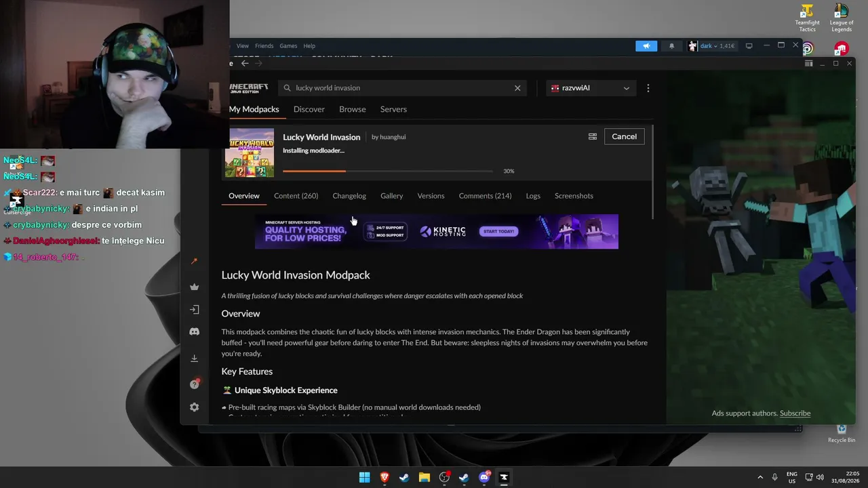The width and height of the screenshot is (868, 488).
Task: Click the ENG US language indicator
Action: (792, 477)
